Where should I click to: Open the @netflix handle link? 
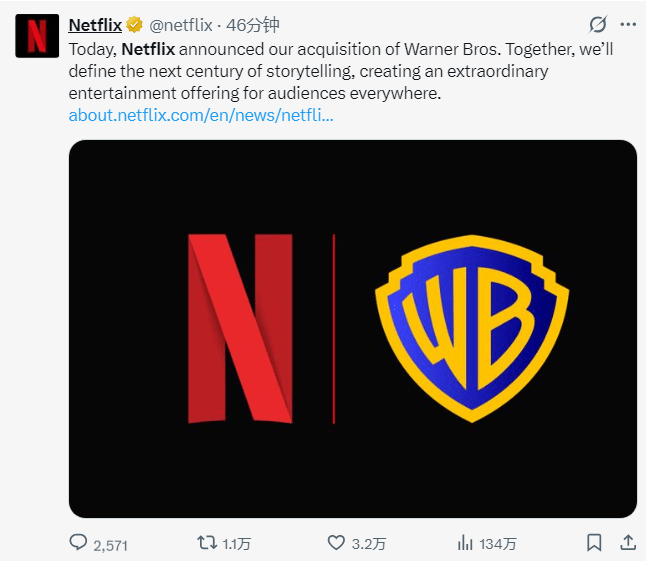(x=181, y=25)
